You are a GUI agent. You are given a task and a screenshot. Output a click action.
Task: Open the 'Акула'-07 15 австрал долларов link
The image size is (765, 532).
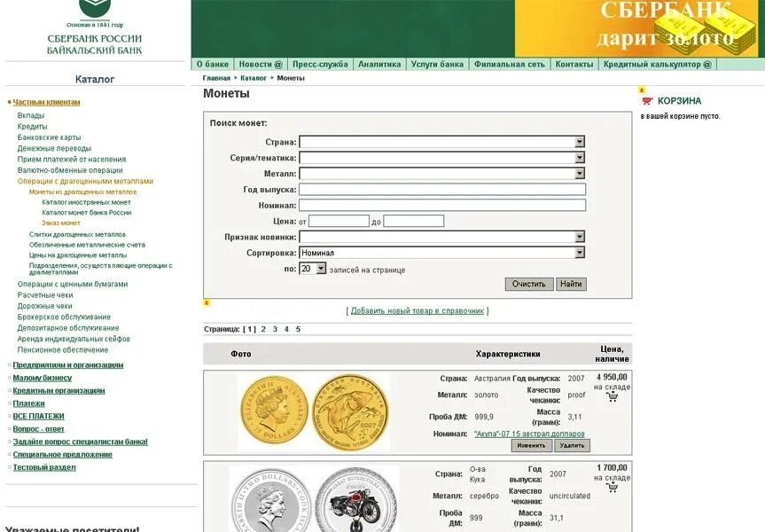coord(529,434)
